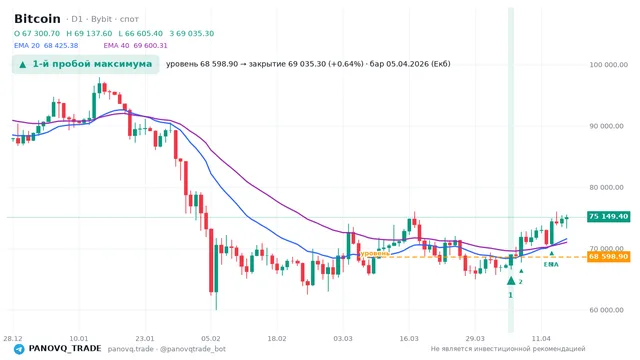This screenshot has width=640, height=360.
Task: Click the 100 000.00 price axis label
Action: [609, 65]
